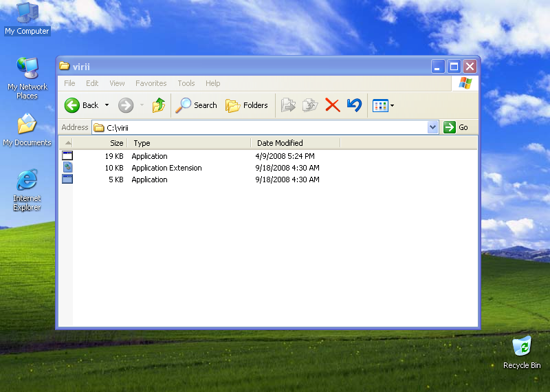The width and height of the screenshot is (550, 392).
Task: Open the Search pane
Action: [197, 105]
